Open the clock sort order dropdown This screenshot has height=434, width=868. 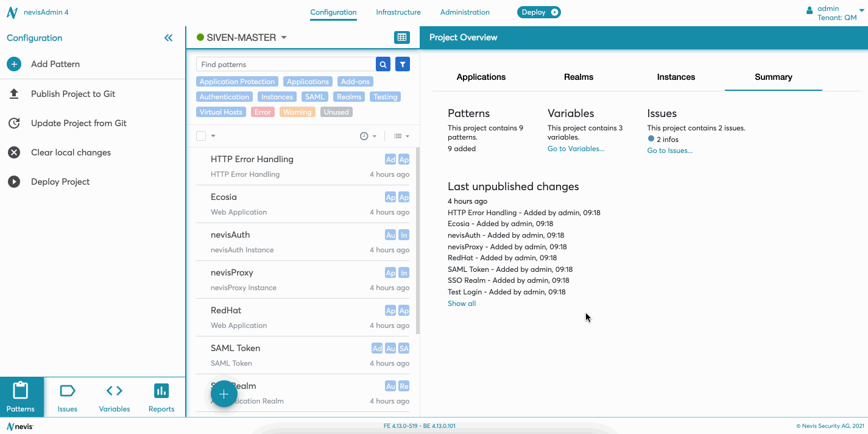[x=368, y=137]
